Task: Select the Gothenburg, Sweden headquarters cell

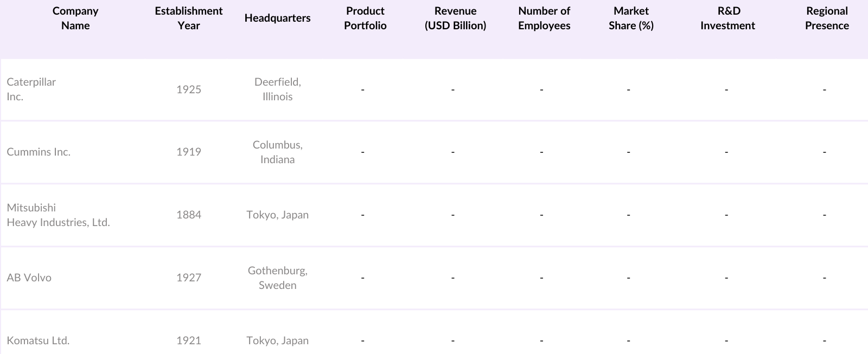Action: [x=277, y=278]
